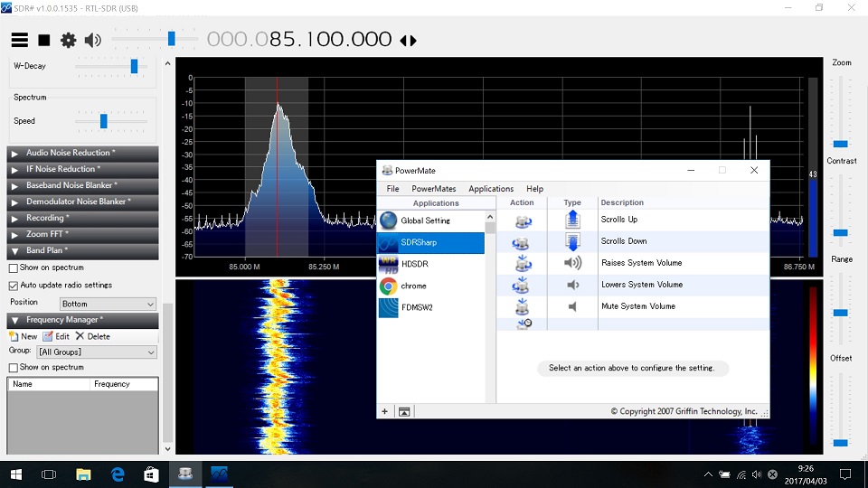Click the blue up-arrow scroll type icon

[572, 220]
